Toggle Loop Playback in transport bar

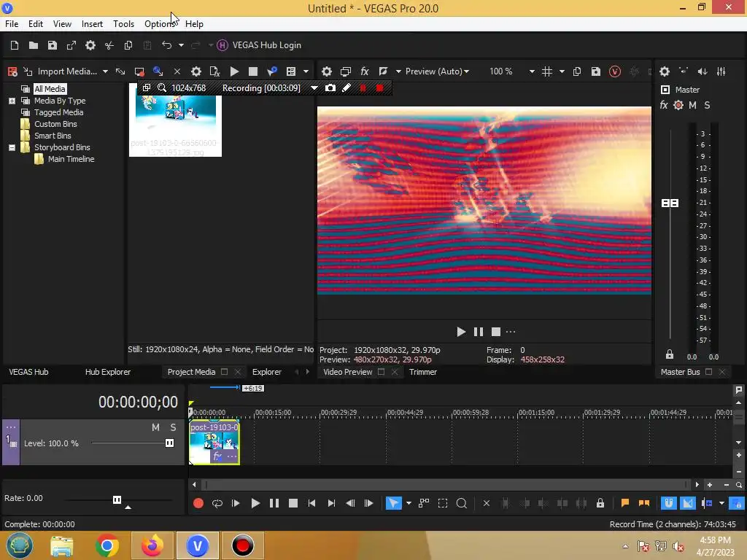click(217, 503)
